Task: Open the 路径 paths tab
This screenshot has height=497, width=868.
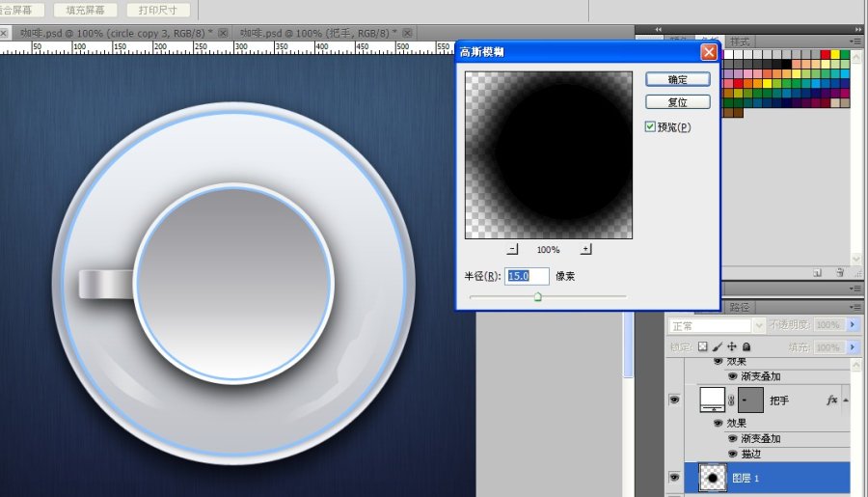Action: point(739,307)
